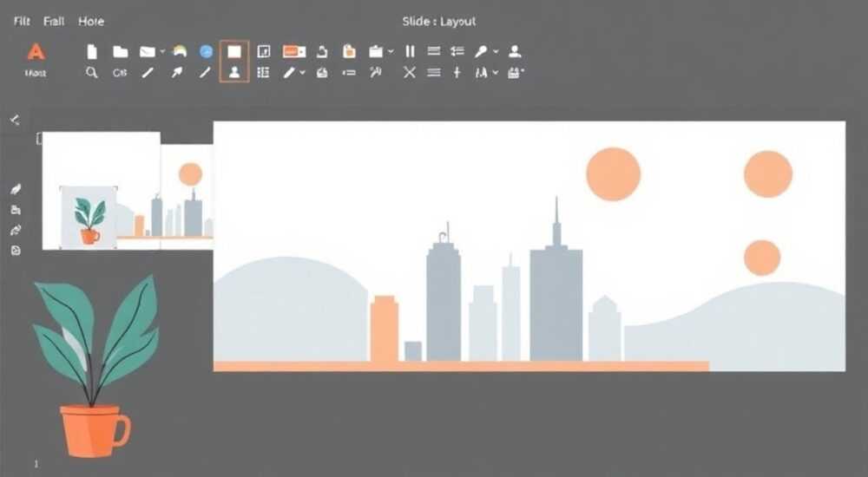868x477 pixels.
Task: Expand the microphone icon dropdown arrow
Action: (x=496, y=51)
